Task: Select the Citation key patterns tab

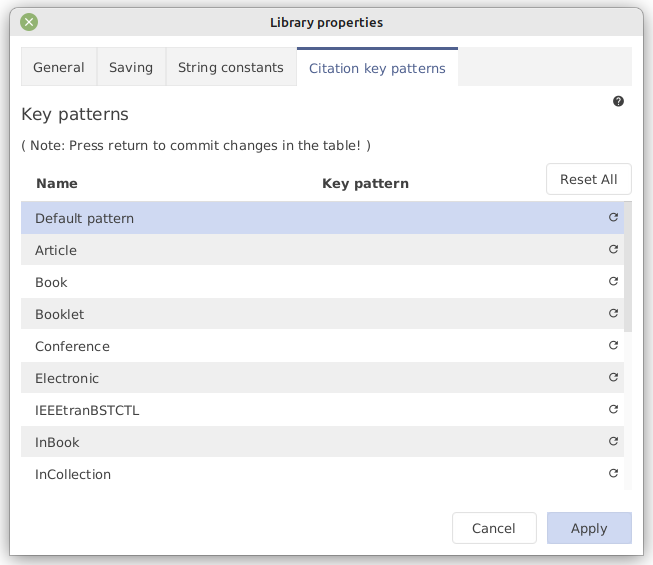Action: click(377, 68)
